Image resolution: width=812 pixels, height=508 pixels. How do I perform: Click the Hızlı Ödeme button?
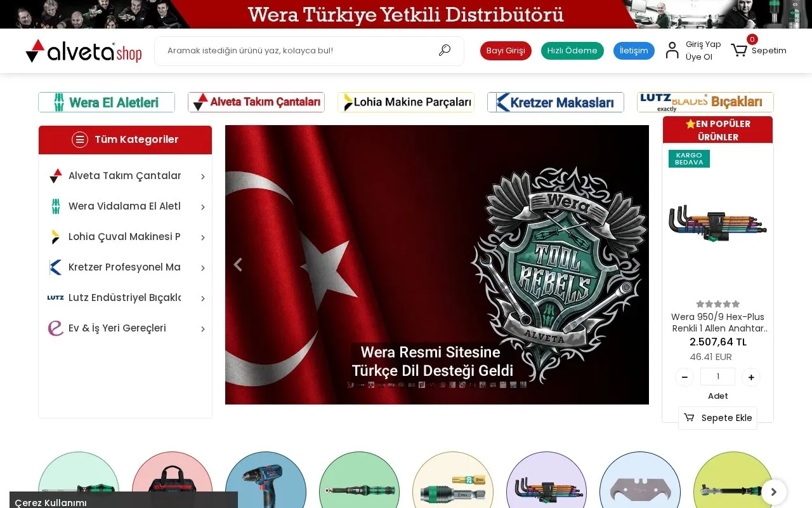click(x=572, y=51)
